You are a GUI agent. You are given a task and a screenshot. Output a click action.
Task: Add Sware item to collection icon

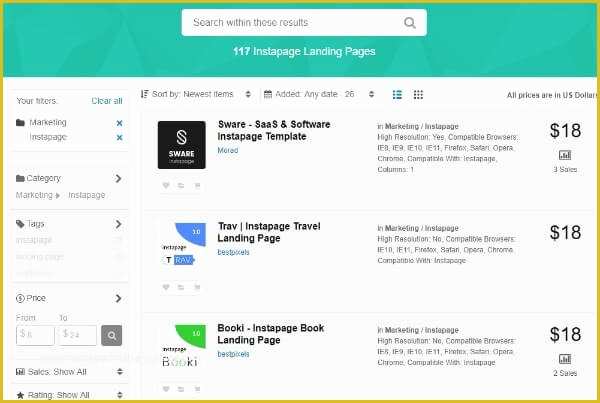coord(181,186)
